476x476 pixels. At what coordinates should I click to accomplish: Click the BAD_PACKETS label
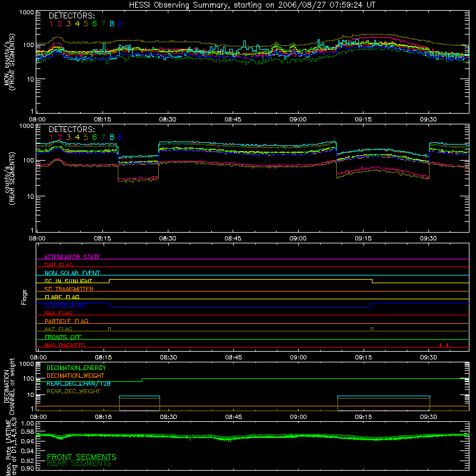[65, 345]
